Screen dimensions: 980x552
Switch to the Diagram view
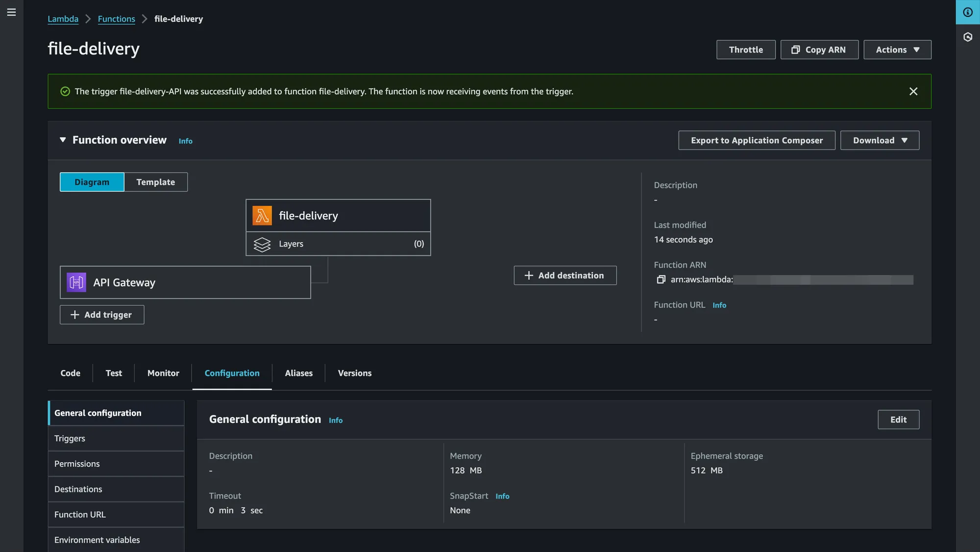pos(92,182)
